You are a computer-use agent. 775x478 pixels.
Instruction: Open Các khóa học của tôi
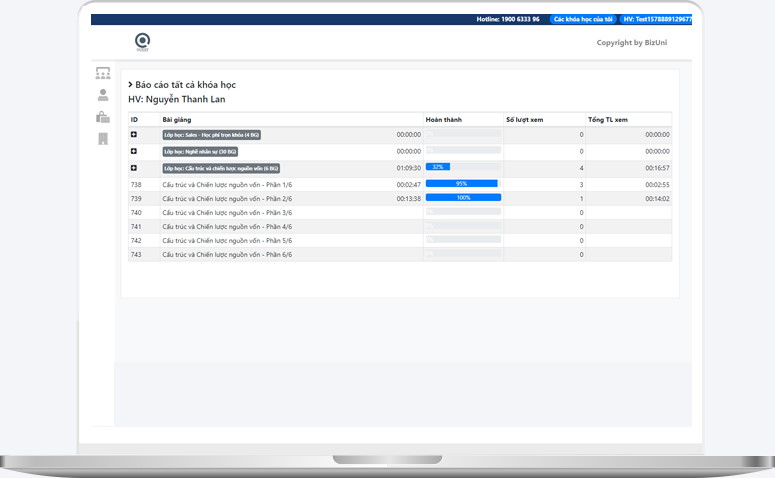583,19
